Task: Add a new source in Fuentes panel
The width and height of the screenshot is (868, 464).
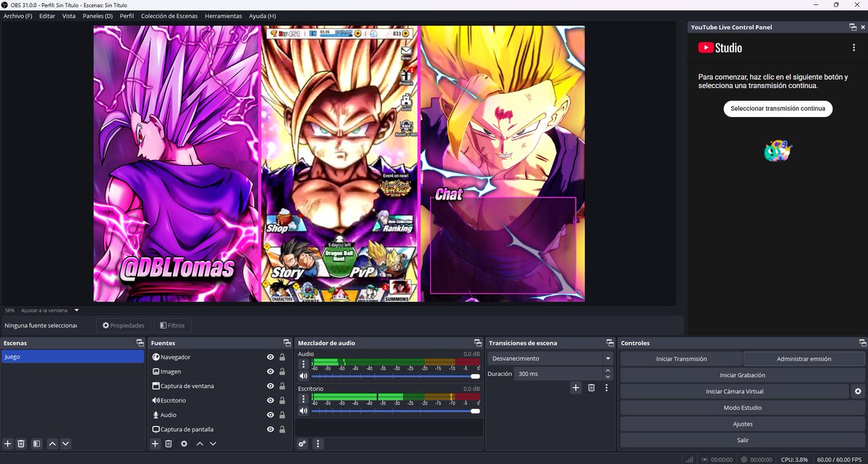Action: pos(155,443)
